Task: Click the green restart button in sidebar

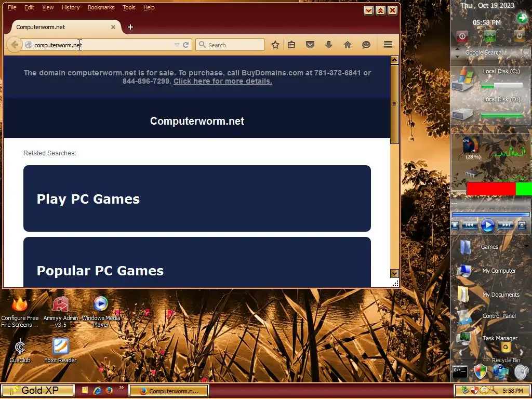Action: coord(489,36)
